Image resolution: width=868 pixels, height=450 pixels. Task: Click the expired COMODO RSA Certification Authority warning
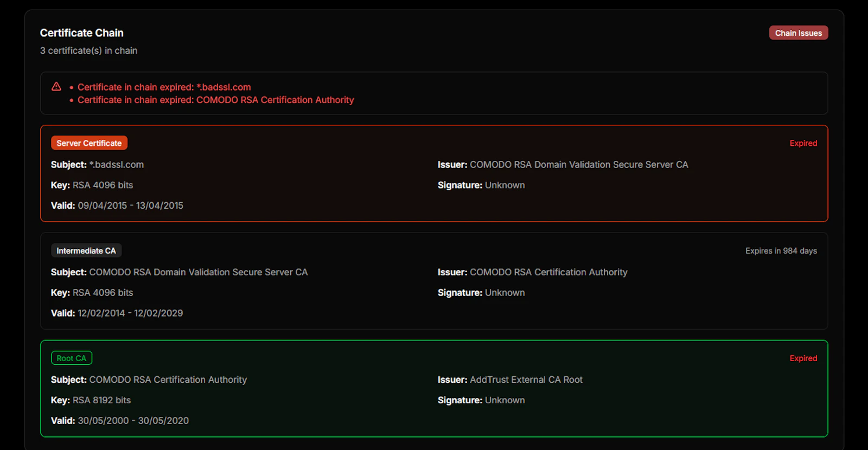(216, 100)
